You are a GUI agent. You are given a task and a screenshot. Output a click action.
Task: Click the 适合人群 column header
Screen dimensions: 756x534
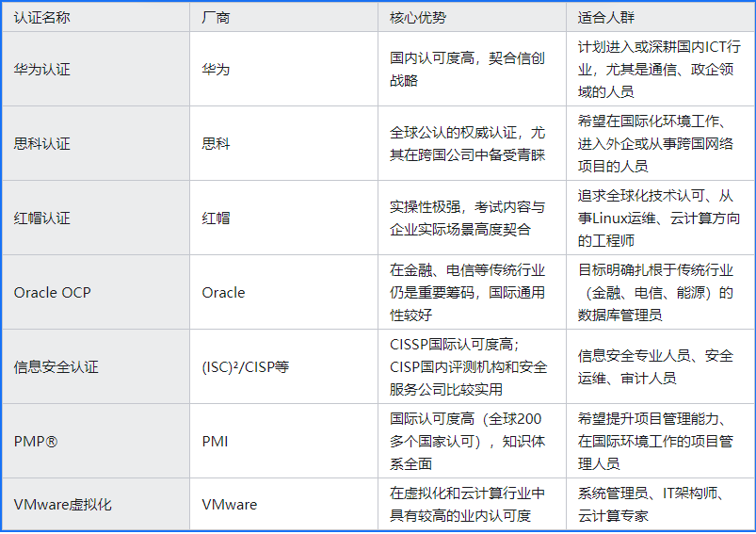pos(660,17)
